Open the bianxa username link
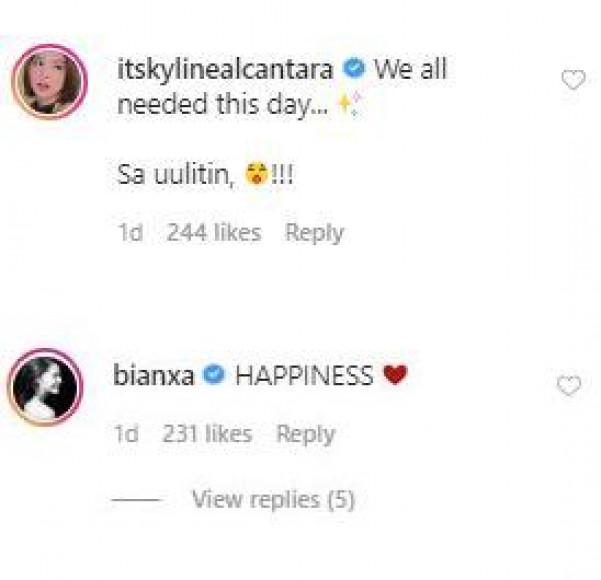The width and height of the screenshot is (601, 580). 158,376
